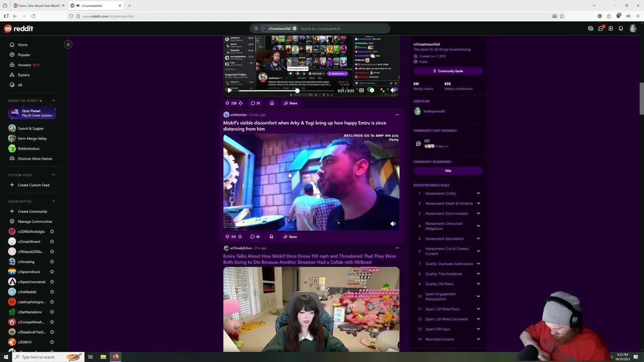Click the Windows Start button
Image resolution: width=644 pixels, height=362 pixels.
click(6, 357)
